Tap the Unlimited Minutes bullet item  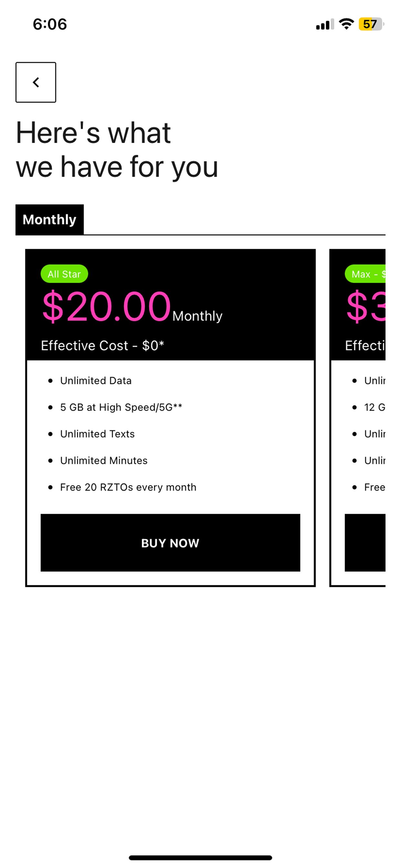point(103,460)
